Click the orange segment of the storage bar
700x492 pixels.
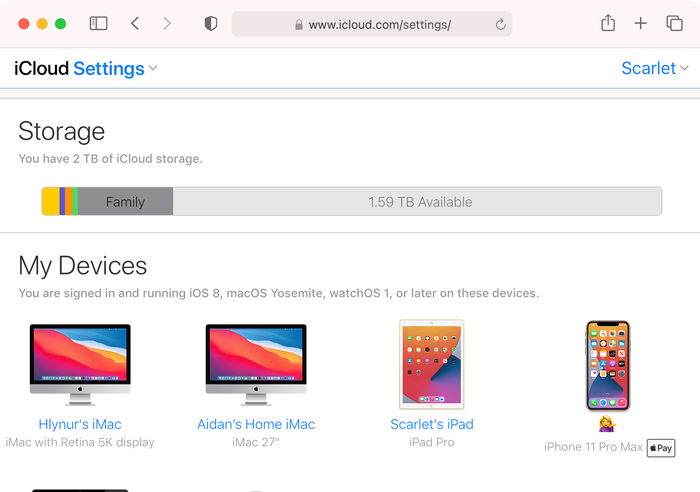click(69, 201)
